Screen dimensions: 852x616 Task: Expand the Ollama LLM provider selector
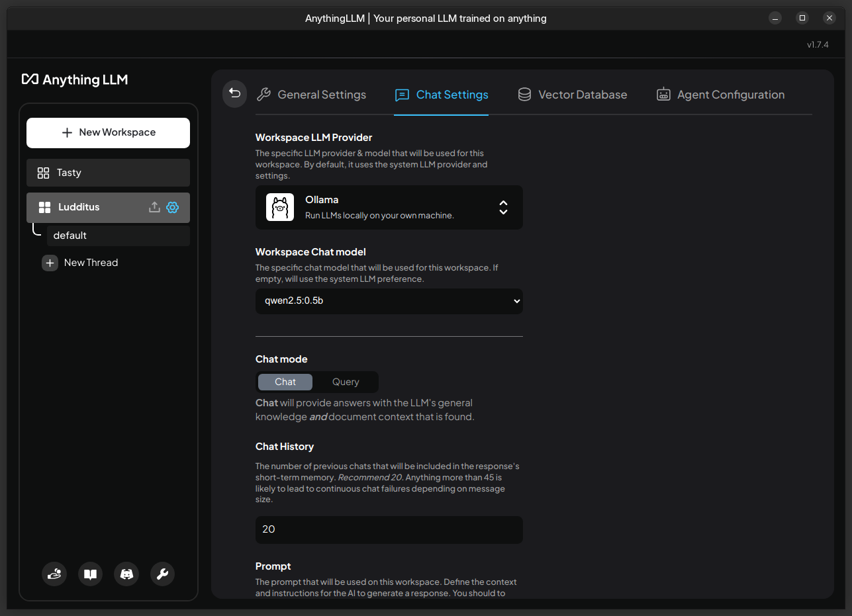pyautogui.click(x=503, y=207)
